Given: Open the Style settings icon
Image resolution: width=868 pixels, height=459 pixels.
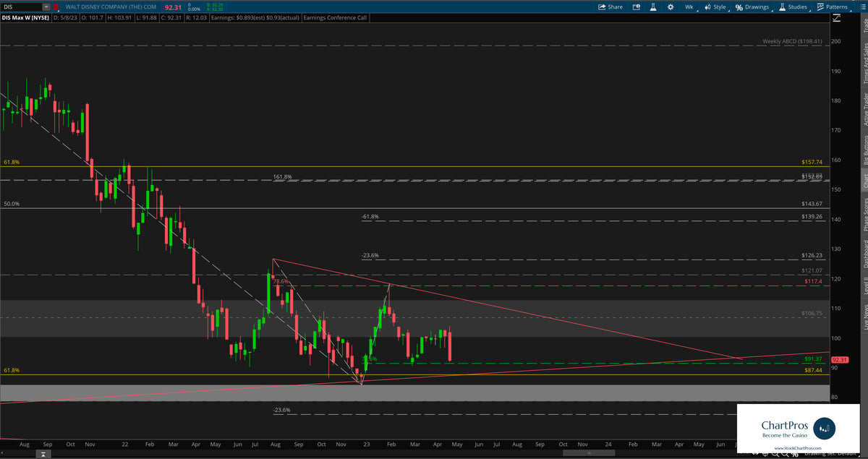Looking at the screenshot, I should (707, 7).
